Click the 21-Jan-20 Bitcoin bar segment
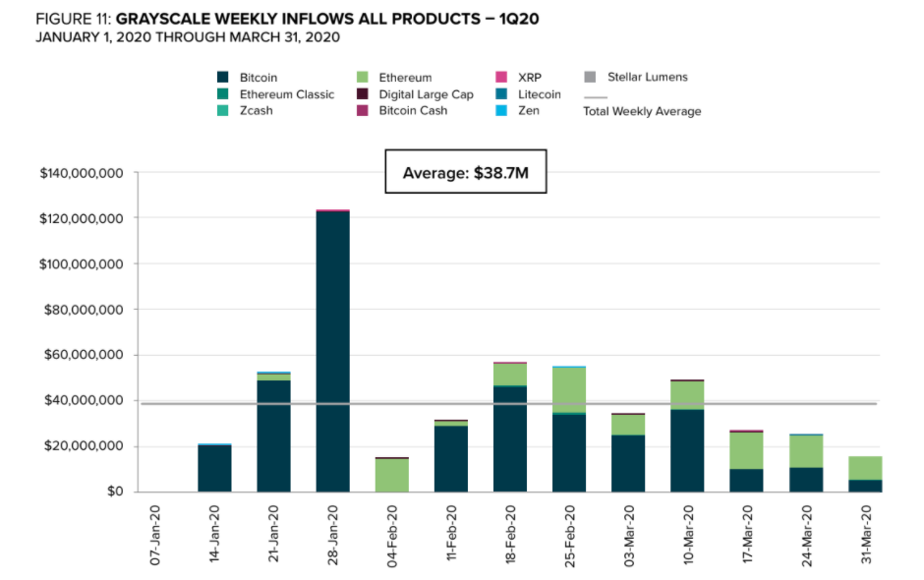The image size is (924, 580). 273,436
